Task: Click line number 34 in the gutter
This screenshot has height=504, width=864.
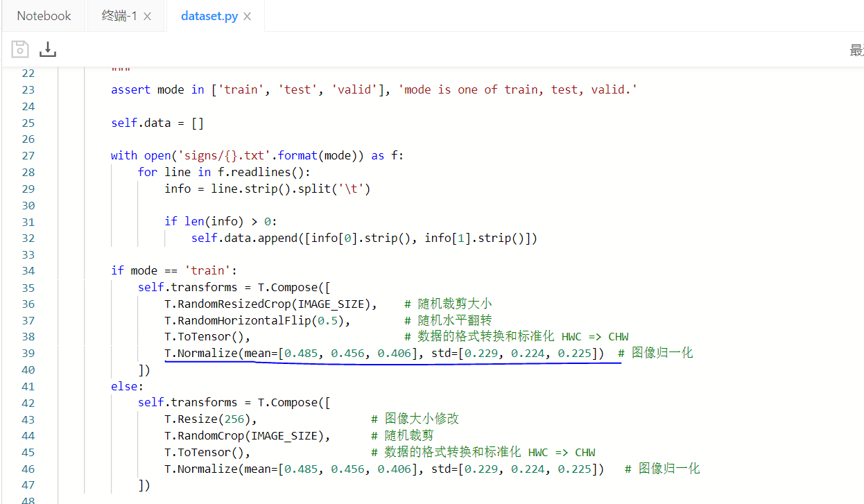Action: [28, 270]
